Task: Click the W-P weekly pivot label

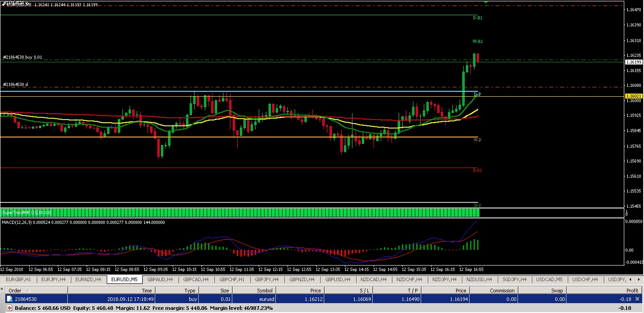Action: point(478,140)
